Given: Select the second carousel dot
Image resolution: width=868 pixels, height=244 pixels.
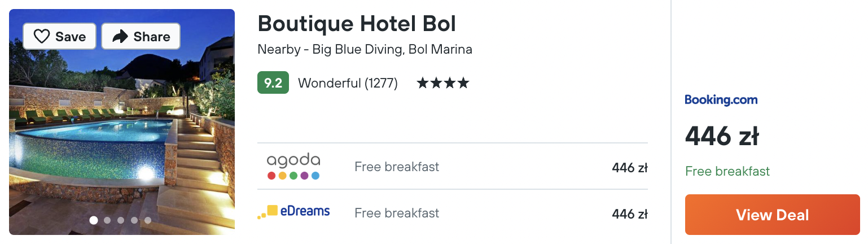Looking at the screenshot, I should (107, 220).
